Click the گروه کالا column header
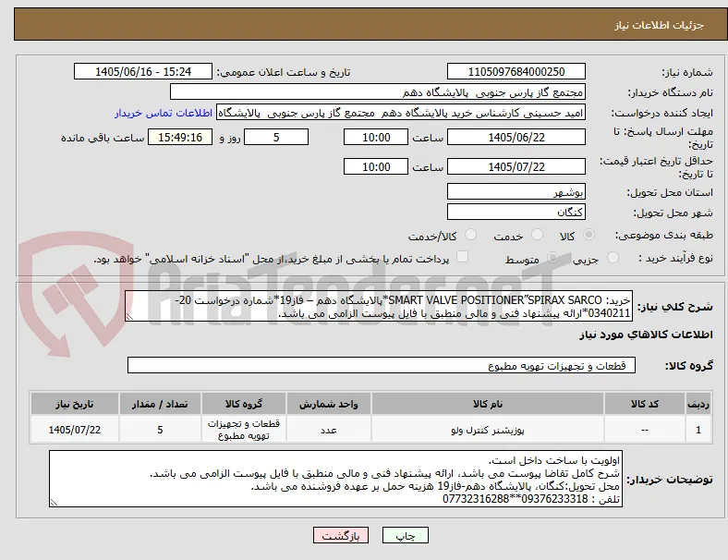Image resolution: width=728 pixels, height=560 pixels. (x=244, y=404)
